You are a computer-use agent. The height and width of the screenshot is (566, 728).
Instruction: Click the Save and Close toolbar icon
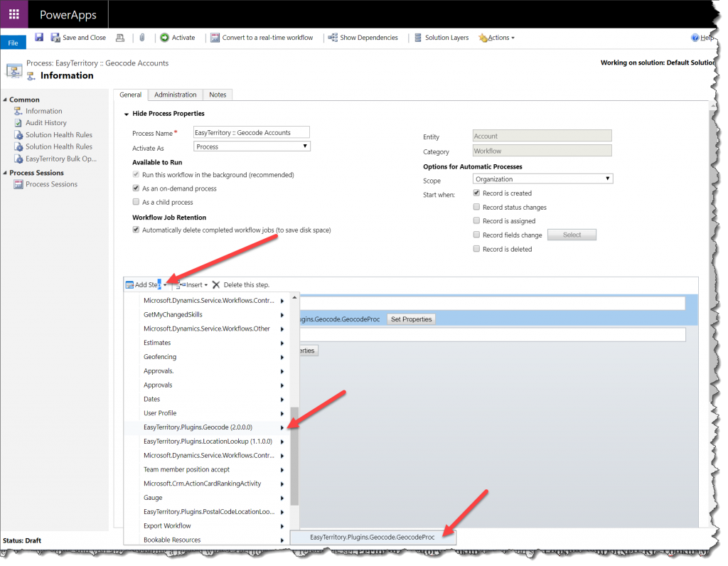coord(55,38)
